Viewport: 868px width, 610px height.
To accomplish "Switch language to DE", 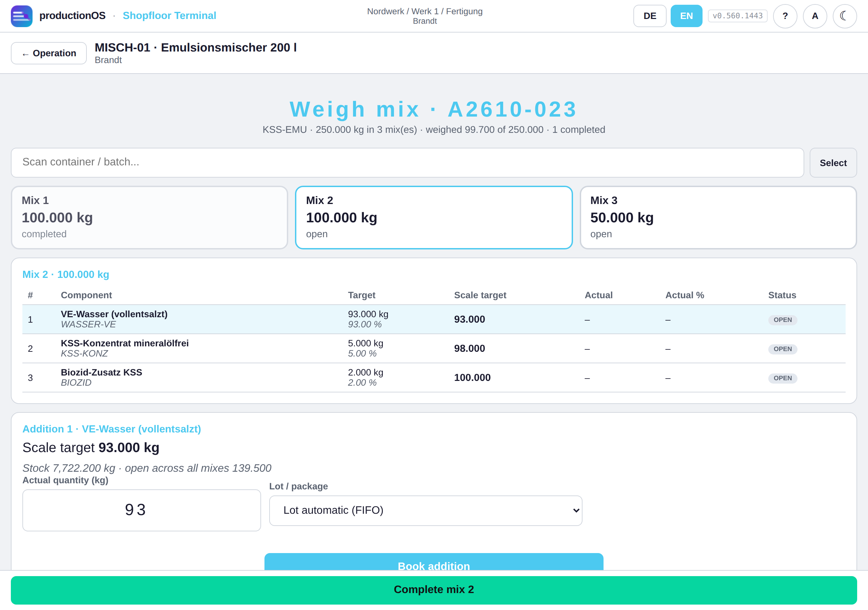I will [x=650, y=16].
